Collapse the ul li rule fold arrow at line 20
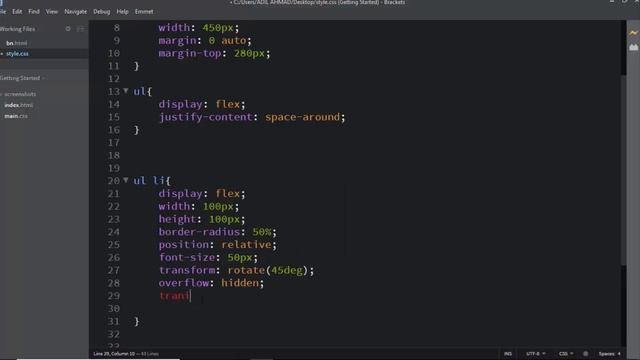Image resolution: width=640 pixels, height=360 pixels. [x=126, y=180]
